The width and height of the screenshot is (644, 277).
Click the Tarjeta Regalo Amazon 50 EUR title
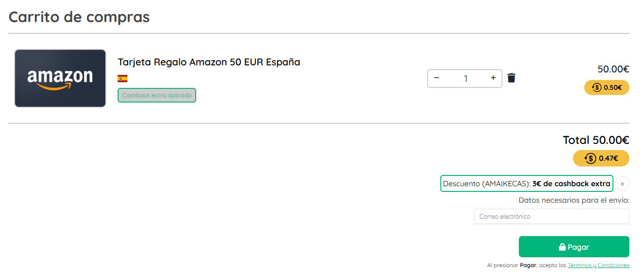pos(208,62)
